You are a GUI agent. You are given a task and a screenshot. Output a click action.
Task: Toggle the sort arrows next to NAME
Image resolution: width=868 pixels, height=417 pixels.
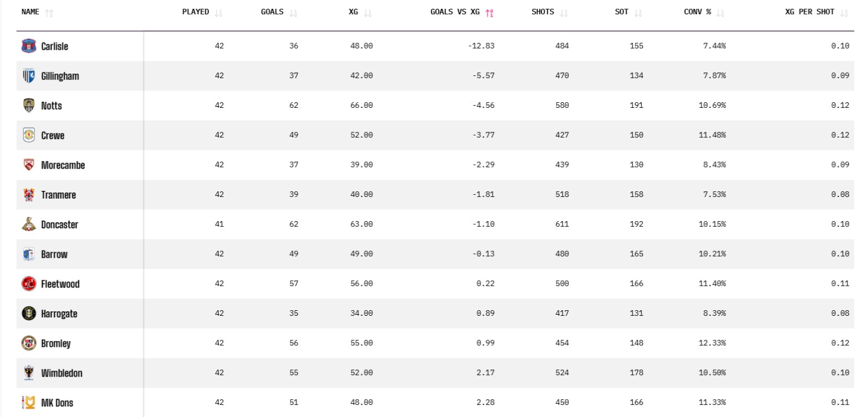49,12
